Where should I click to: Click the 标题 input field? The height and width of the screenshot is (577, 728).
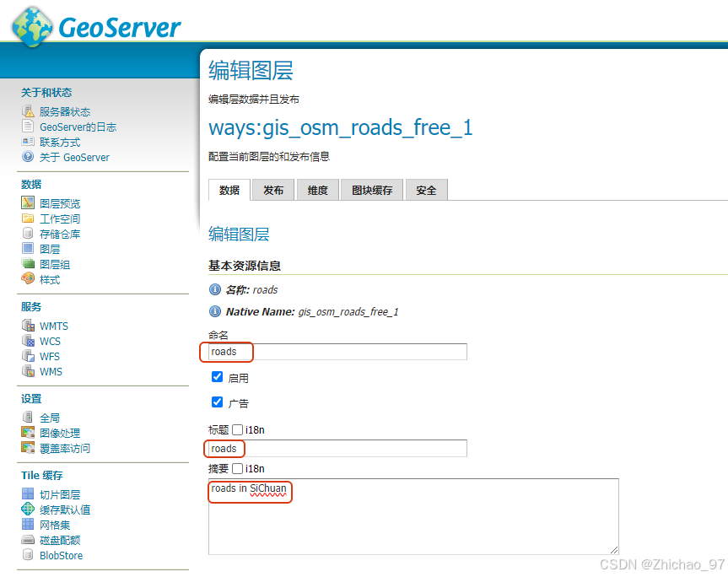click(x=337, y=449)
